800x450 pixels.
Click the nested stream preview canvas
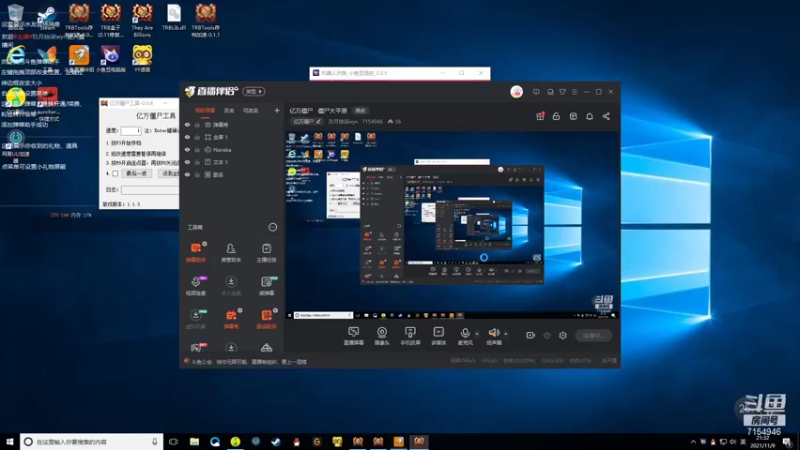pyautogui.click(x=452, y=224)
